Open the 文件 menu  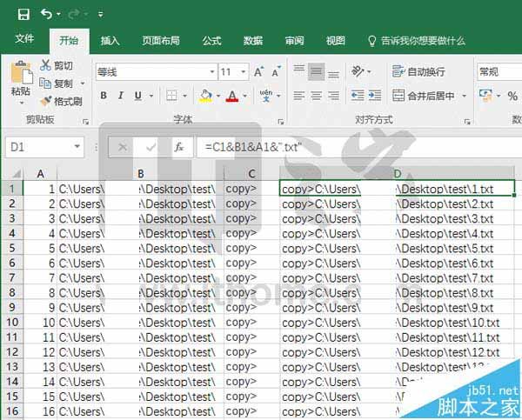(x=24, y=38)
